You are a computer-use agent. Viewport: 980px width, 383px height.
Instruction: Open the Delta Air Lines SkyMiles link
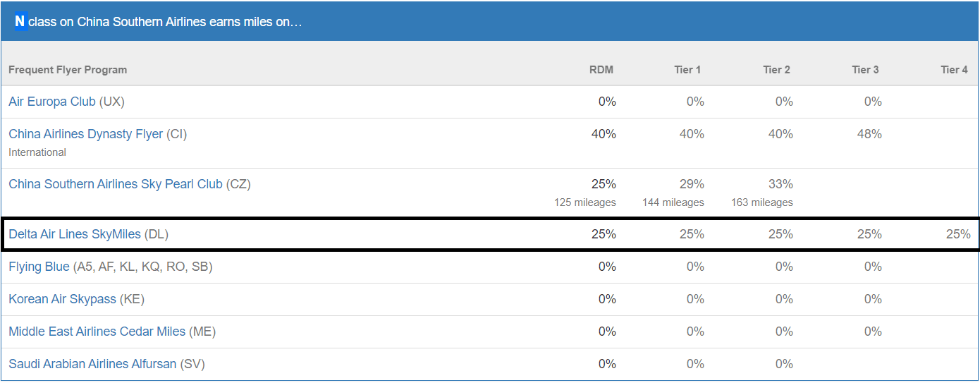pyautogui.click(x=75, y=234)
